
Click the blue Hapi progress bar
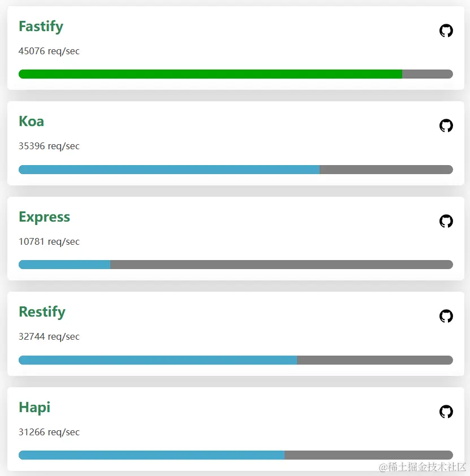click(x=152, y=455)
